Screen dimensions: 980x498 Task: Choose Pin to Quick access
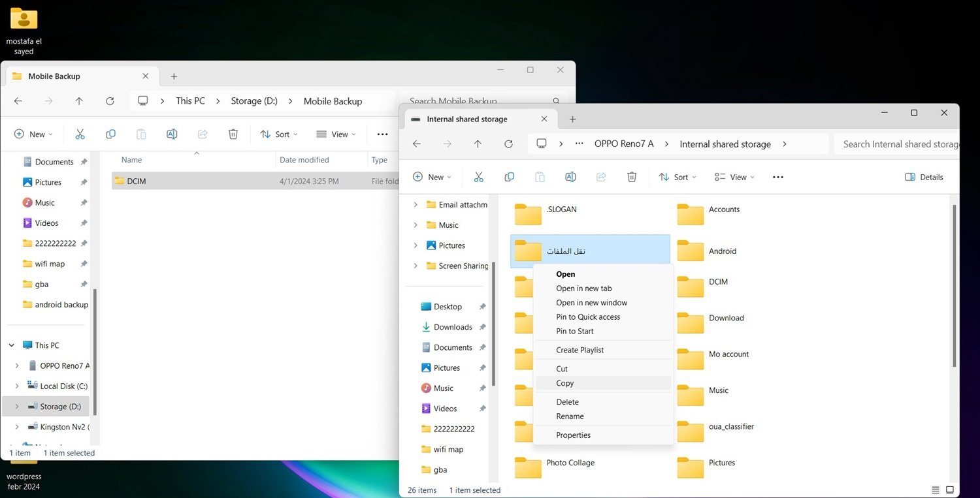[x=603, y=317]
